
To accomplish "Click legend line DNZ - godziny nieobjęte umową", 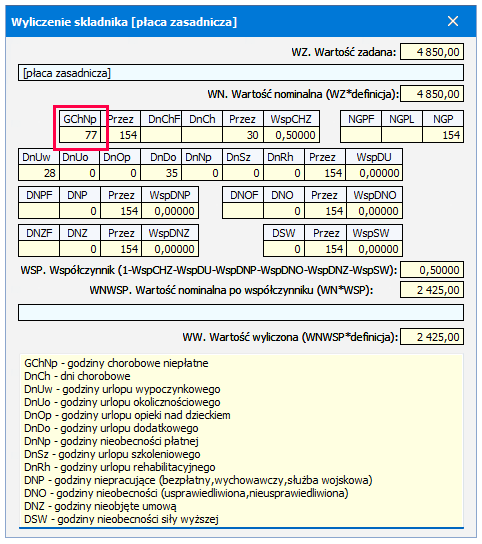I will pyautogui.click(x=100, y=506).
